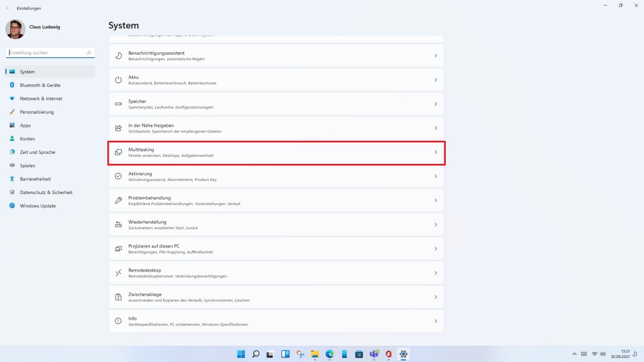Viewport: 644px width, 362px height.
Task: Open Projizieren auf diesen PC settings
Action: point(276,249)
